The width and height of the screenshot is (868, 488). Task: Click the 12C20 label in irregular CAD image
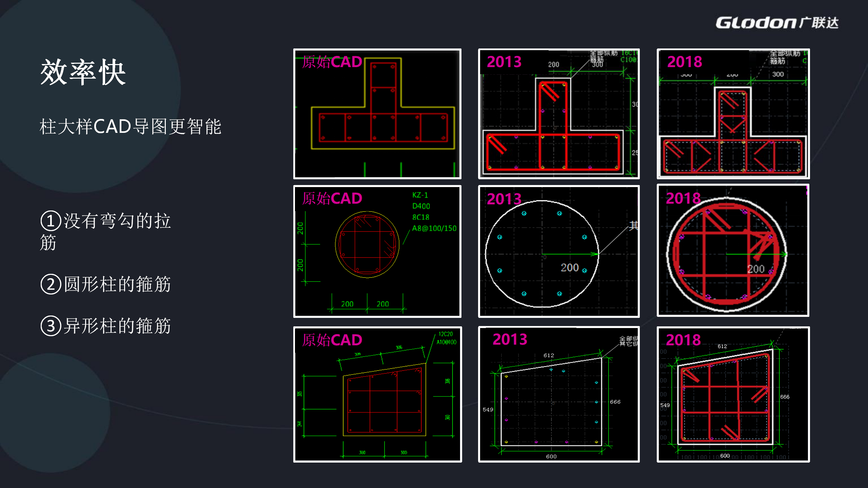point(446,334)
